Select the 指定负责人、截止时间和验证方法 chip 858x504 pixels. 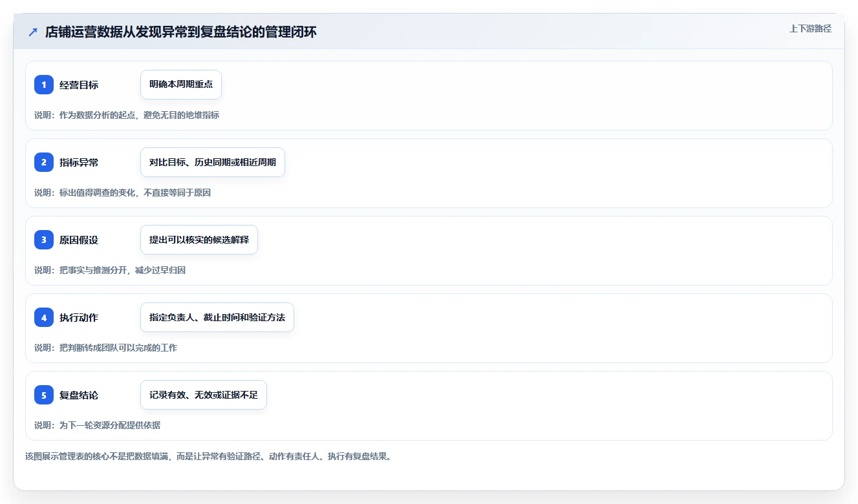217,317
